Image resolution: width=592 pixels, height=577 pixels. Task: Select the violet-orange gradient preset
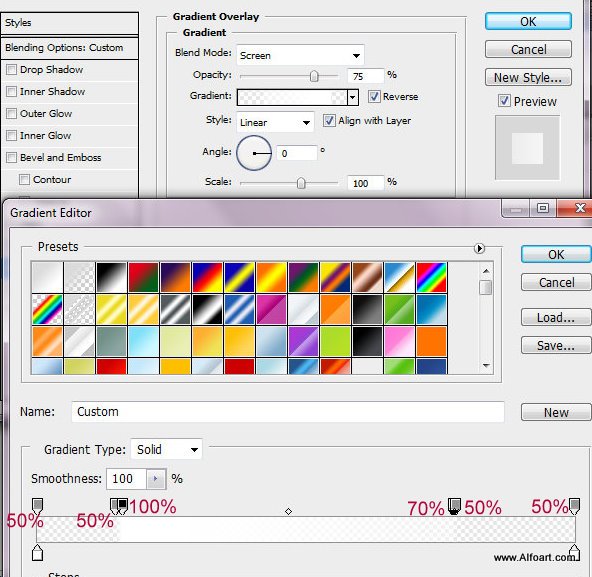tap(175, 277)
